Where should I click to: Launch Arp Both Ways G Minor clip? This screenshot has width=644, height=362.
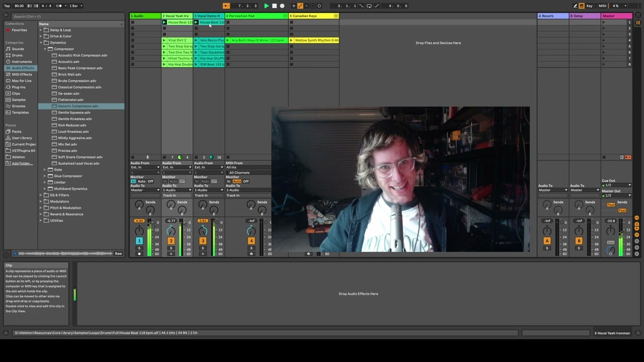(228, 40)
